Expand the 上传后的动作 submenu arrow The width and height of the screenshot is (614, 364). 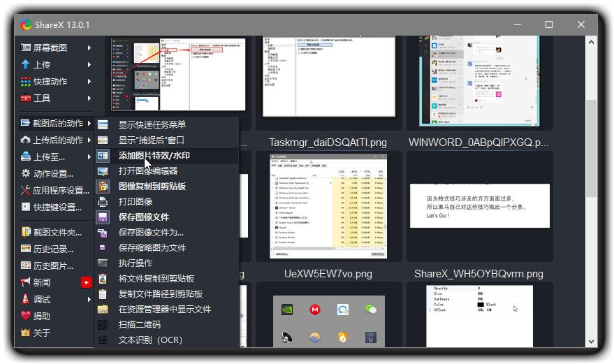point(89,140)
